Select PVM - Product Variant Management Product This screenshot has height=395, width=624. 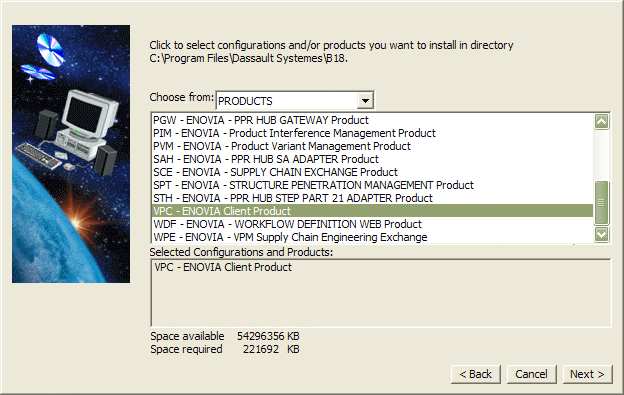coord(372,146)
